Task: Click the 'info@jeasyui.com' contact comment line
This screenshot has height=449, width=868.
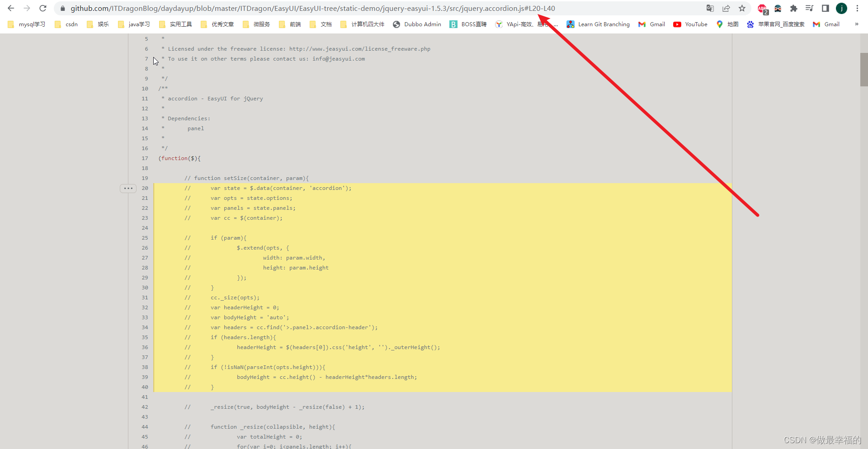Action: (x=263, y=59)
